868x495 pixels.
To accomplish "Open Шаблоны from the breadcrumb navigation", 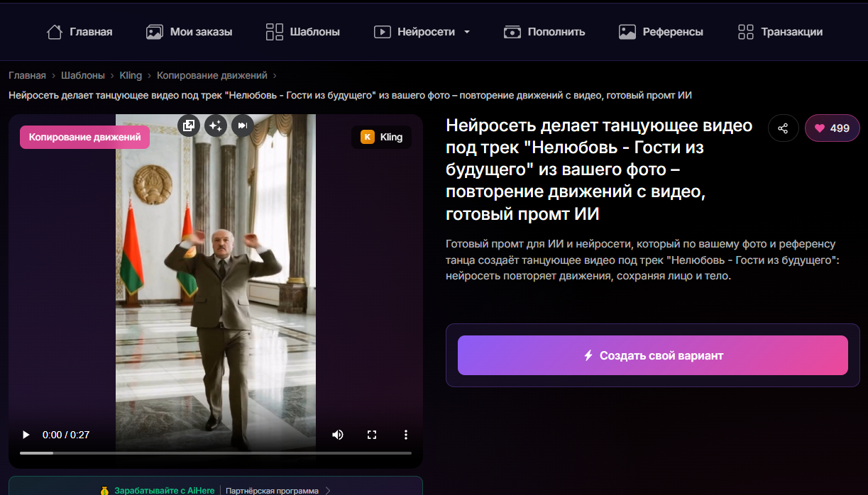I will click(x=82, y=74).
